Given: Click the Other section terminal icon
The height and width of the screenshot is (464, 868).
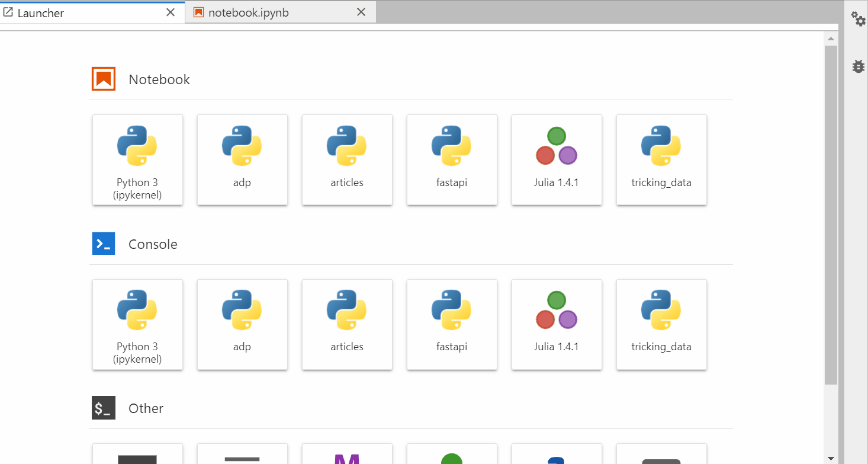Looking at the screenshot, I should click(104, 408).
